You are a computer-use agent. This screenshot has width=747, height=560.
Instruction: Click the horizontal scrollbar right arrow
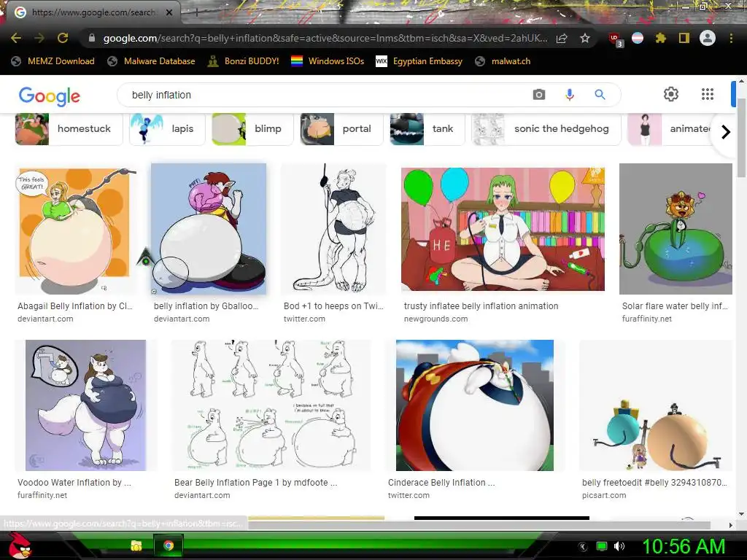[x=731, y=525]
